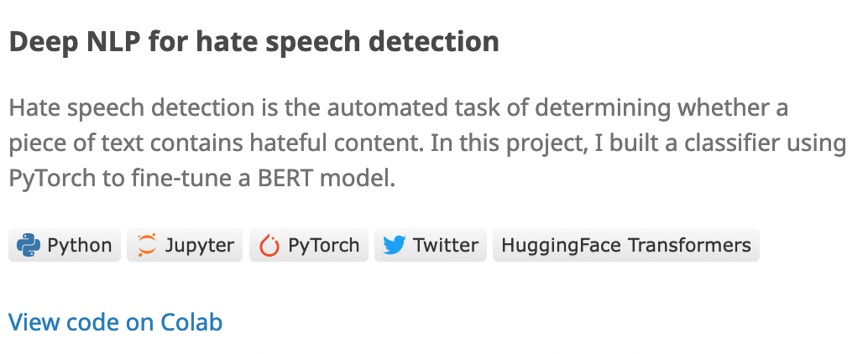Click the Python logo icon
Screen dimensions: 868x354
(29, 245)
